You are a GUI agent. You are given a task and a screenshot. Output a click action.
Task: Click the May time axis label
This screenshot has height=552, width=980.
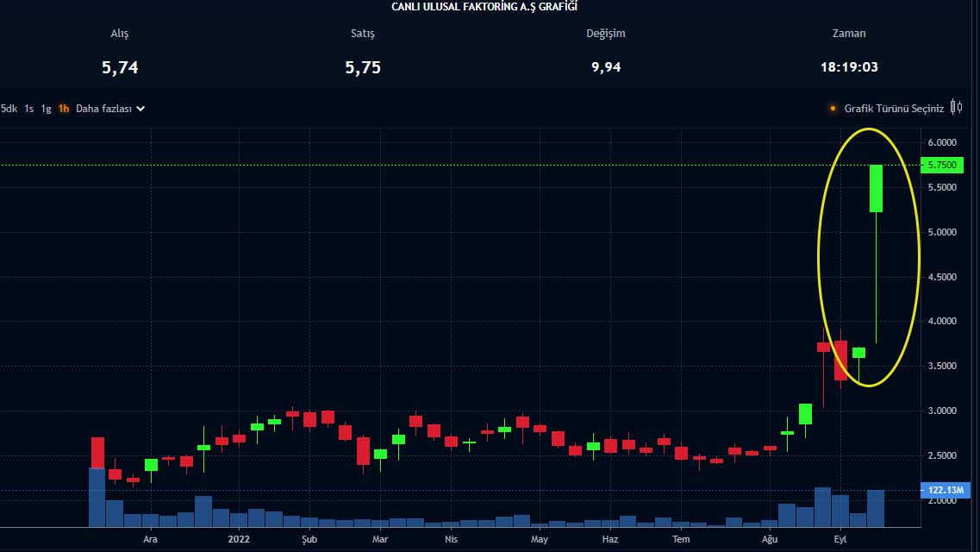(540, 539)
